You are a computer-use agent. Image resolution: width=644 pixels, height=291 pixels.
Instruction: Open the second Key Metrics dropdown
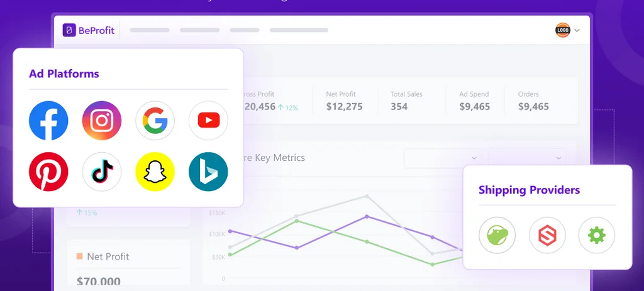pyautogui.click(x=528, y=158)
